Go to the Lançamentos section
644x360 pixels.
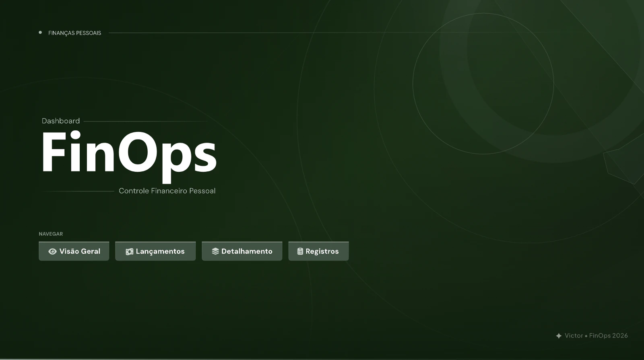tap(155, 251)
